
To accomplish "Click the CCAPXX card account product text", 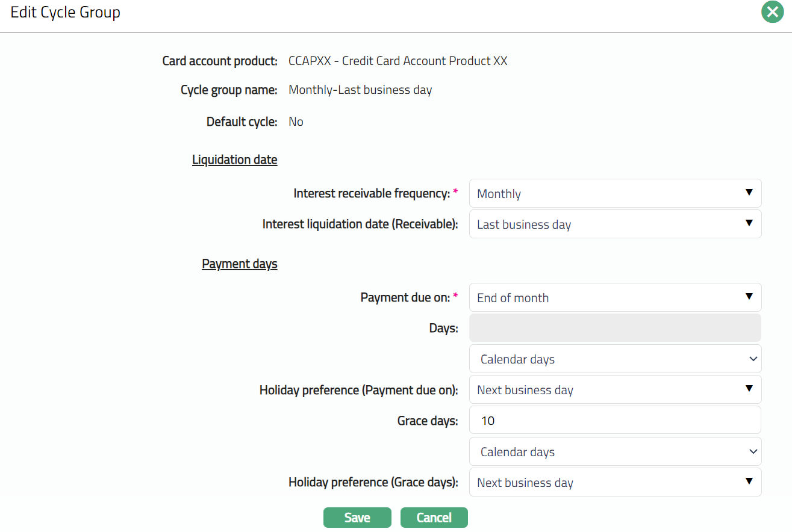I will (x=398, y=61).
